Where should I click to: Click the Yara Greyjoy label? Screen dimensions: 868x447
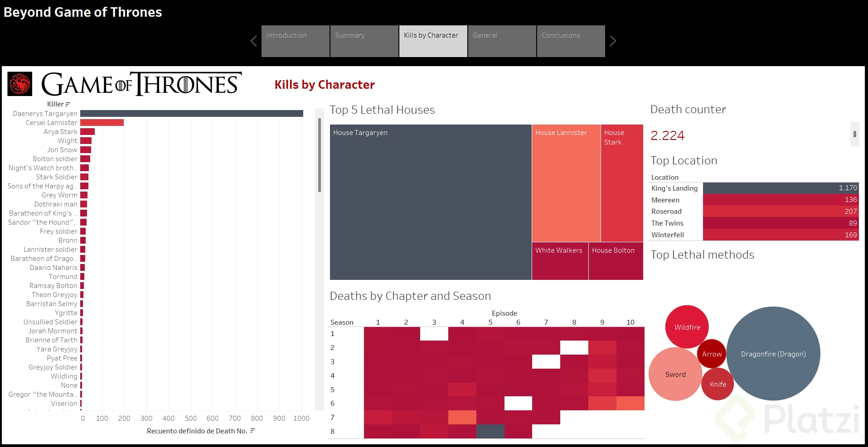coord(57,349)
